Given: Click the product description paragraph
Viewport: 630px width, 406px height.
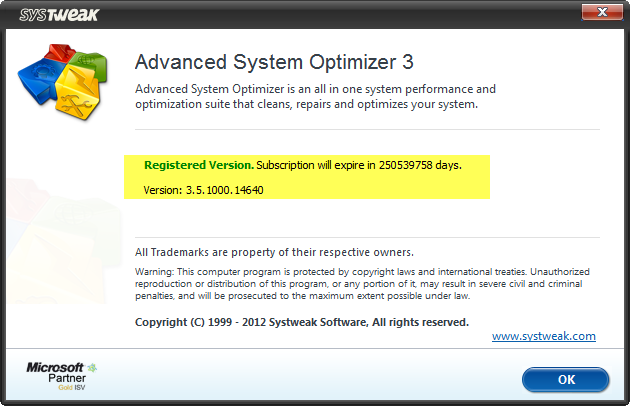Looking at the screenshot, I should point(315,96).
